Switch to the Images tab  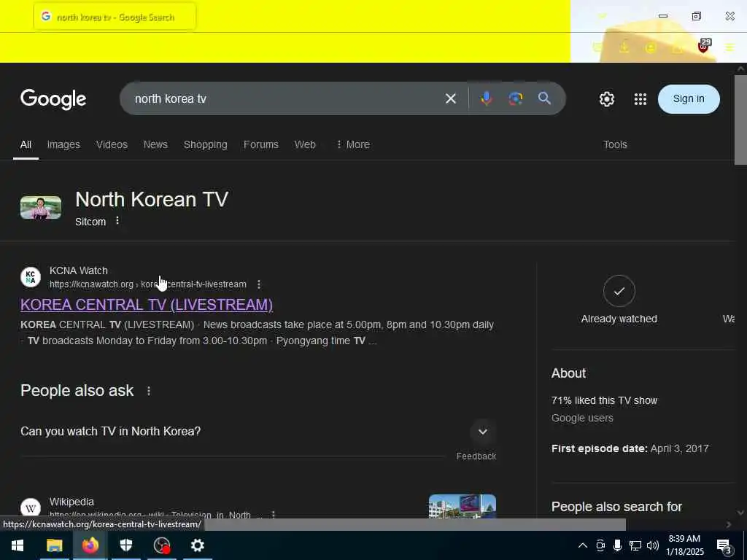63,145
